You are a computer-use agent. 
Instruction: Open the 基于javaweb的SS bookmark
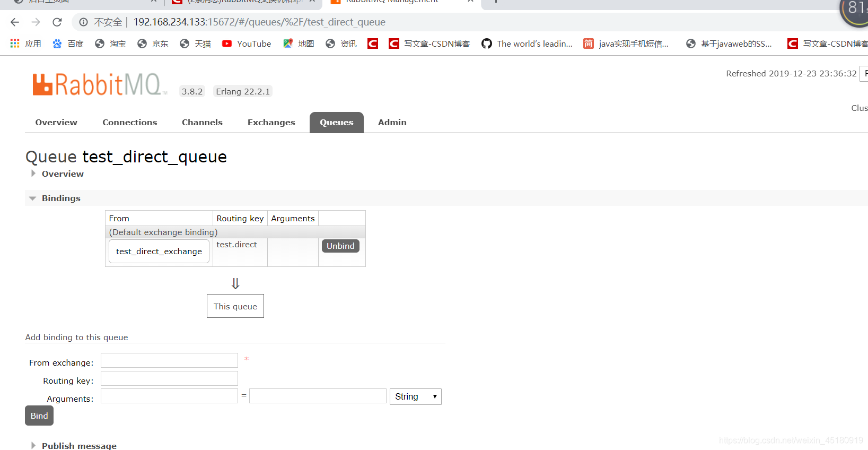point(729,44)
